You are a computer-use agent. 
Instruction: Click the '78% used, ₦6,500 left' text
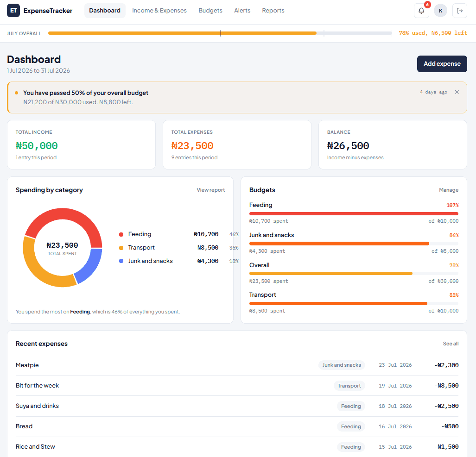coord(433,33)
